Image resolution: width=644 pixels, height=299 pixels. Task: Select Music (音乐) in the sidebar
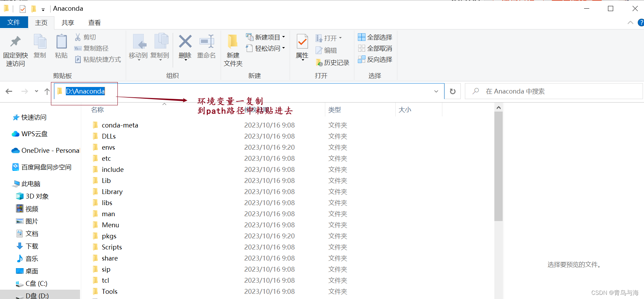(28, 258)
